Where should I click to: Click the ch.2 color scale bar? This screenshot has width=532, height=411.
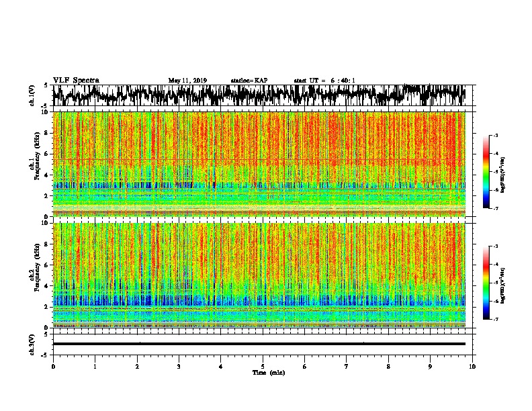click(x=486, y=283)
